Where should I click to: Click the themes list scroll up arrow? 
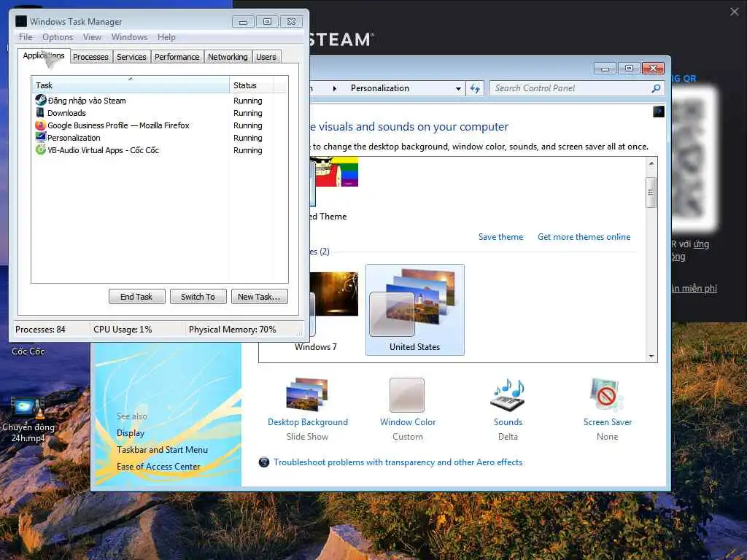click(651, 163)
